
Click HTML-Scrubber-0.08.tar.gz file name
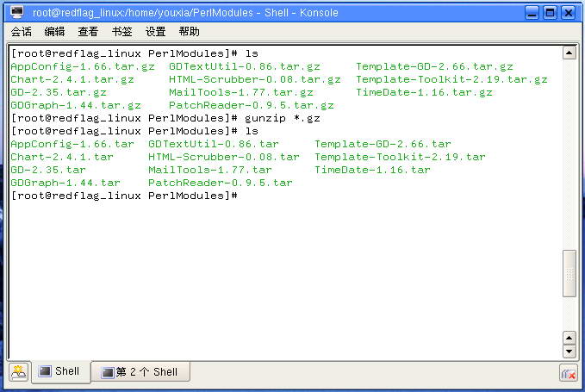(x=255, y=79)
